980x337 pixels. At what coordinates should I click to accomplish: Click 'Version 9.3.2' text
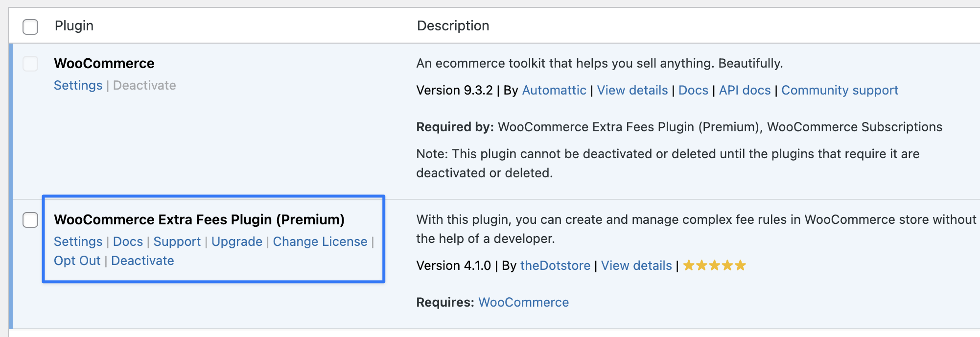[454, 90]
